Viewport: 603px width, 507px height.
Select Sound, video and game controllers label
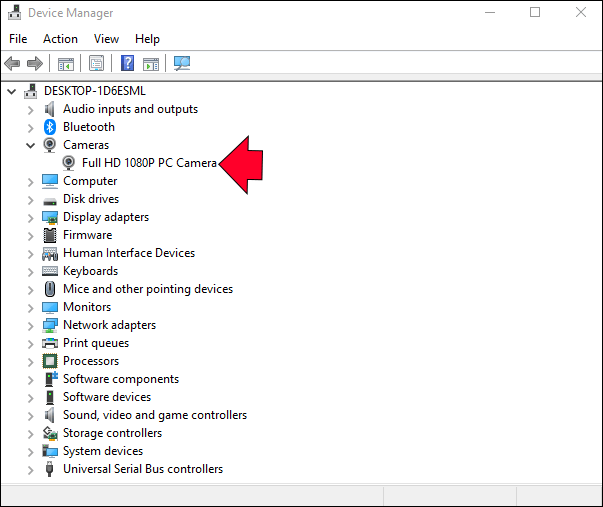click(x=155, y=415)
